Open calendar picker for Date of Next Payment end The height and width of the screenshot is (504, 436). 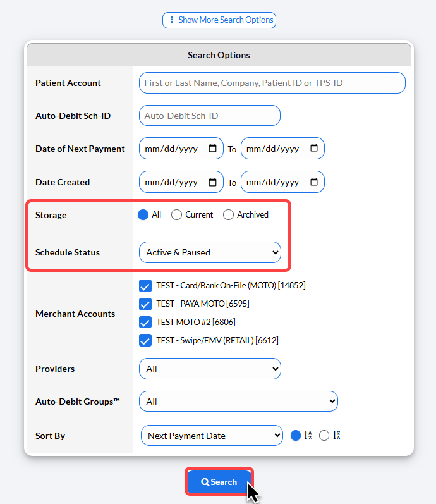tap(314, 148)
